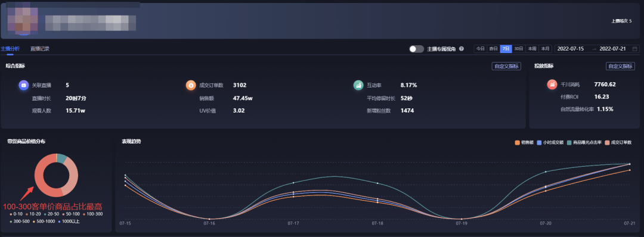Toggle 小时成交额 legend series
Screen dimensions: 644x237
[x=550, y=143]
